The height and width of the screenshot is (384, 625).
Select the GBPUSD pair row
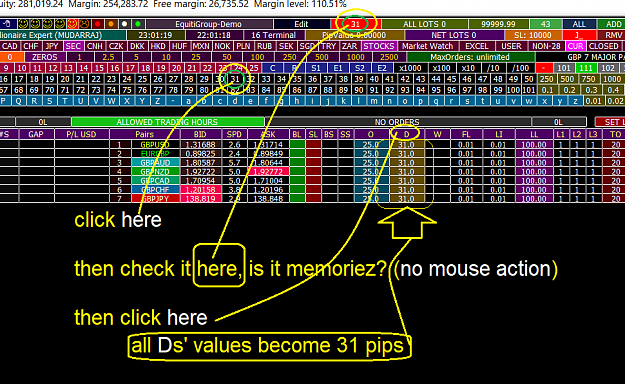coord(155,144)
